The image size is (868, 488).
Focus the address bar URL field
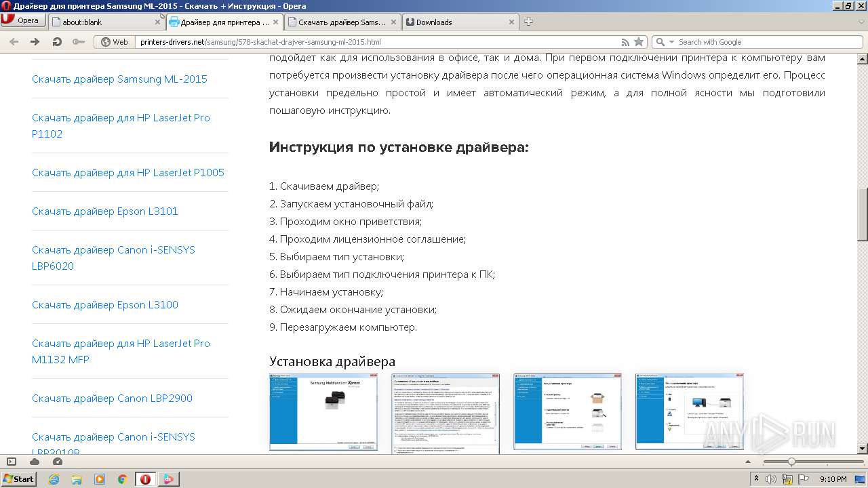click(x=376, y=42)
